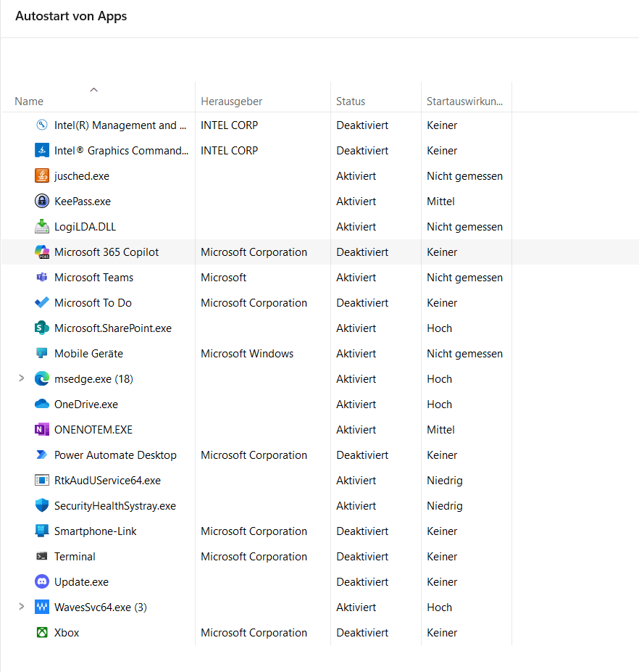Click the msedge.exe Edge icon
This screenshot has width=639, height=672.
point(41,379)
